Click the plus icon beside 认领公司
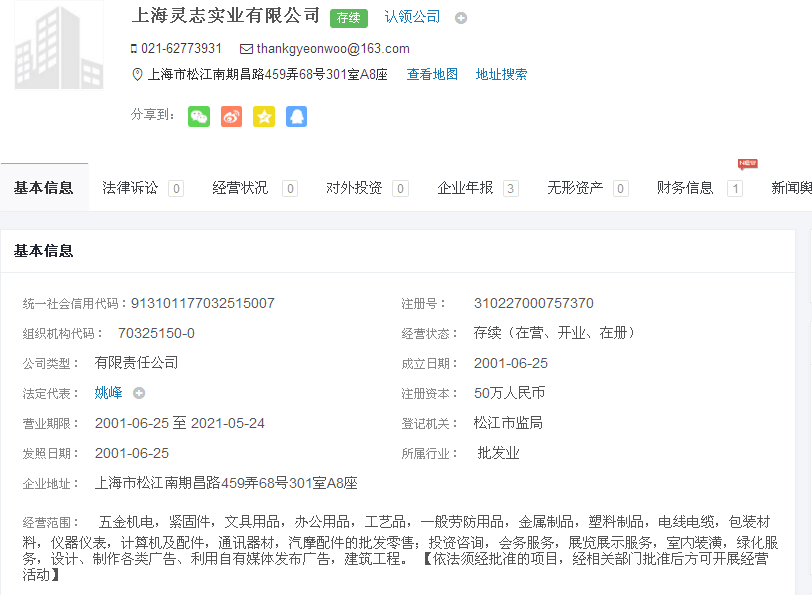This screenshot has width=812, height=595. [x=461, y=18]
